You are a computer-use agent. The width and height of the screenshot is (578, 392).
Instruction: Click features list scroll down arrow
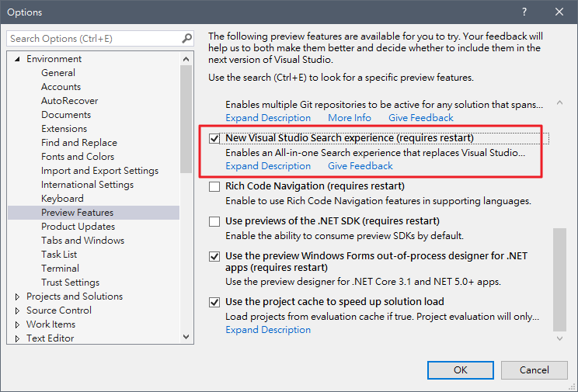pos(559,338)
